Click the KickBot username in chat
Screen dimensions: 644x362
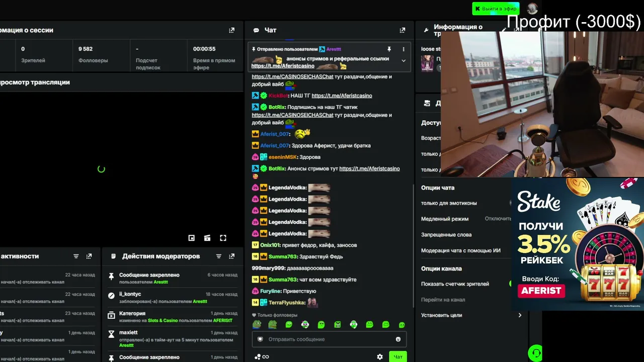coord(278,96)
